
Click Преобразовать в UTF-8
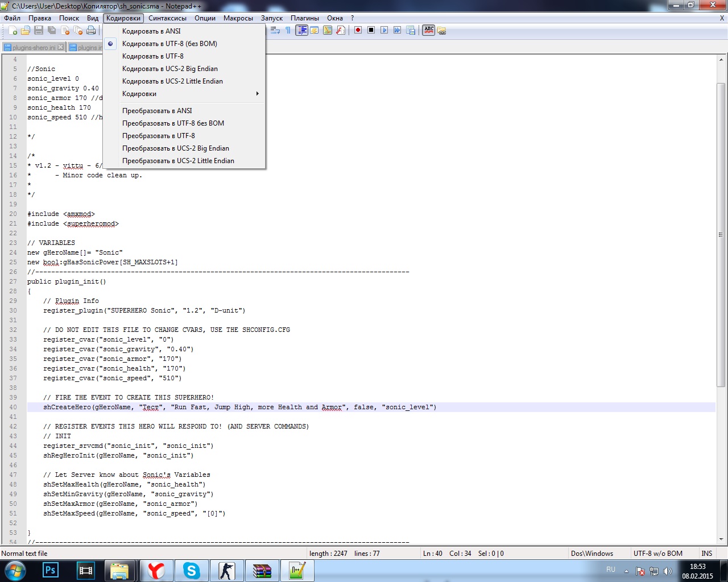184,136
